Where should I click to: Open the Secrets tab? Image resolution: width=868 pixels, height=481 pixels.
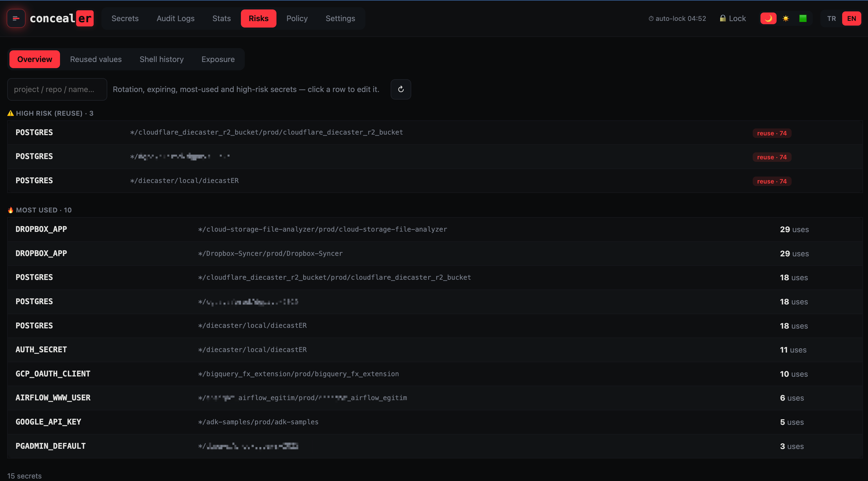click(x=125, y=19)
